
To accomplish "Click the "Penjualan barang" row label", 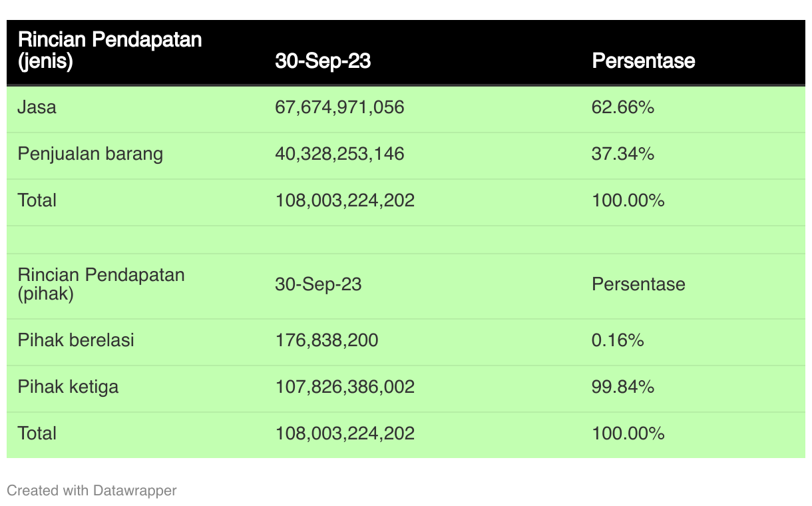I will tap(91, 154).
